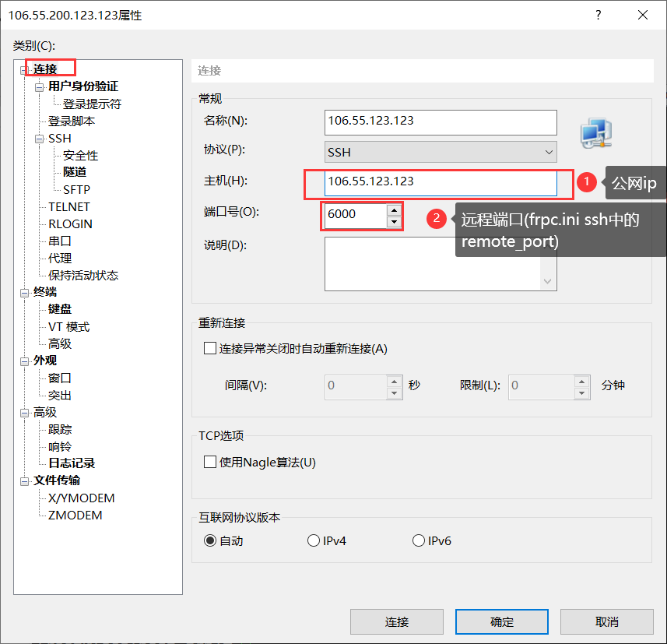667x644 pixels.
Task: Select the 自动 internet protocol radio button
Action: coord(210,540)
